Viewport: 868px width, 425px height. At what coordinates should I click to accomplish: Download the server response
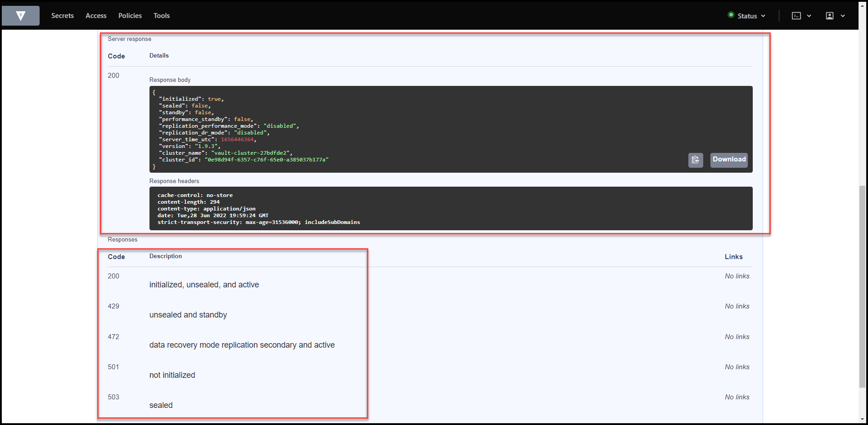tap(728, 160)
